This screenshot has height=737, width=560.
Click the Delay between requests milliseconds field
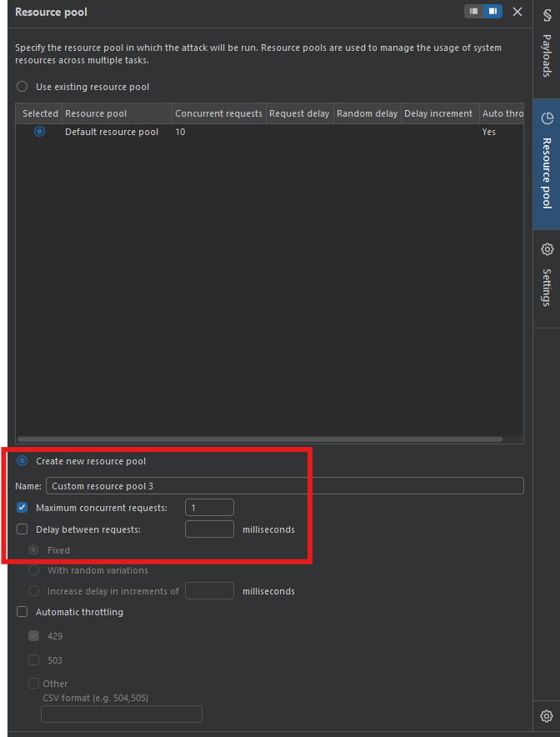point(209,529)
